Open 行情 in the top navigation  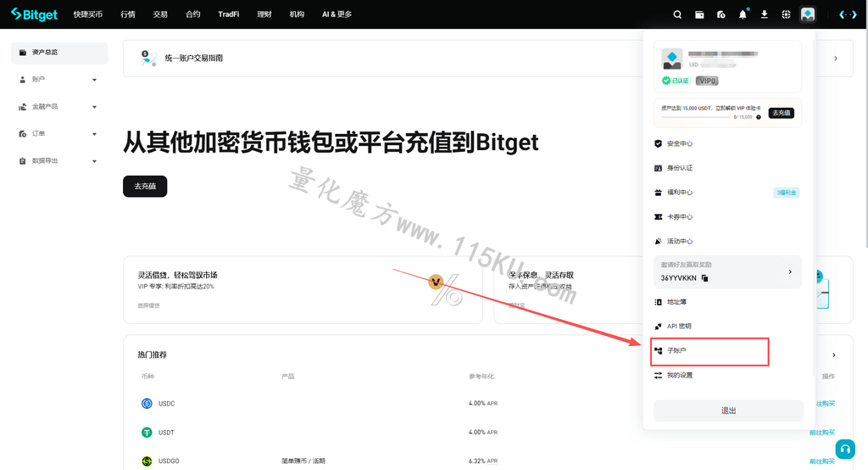coord(128,14)
